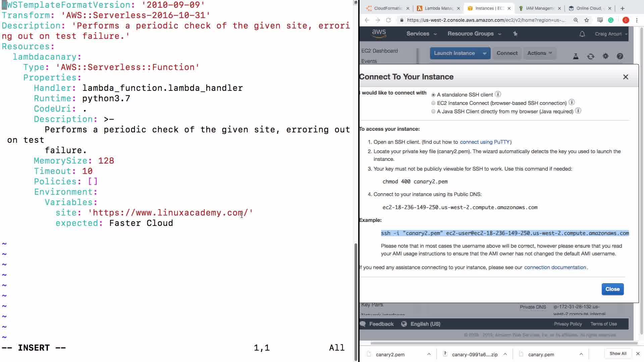The height and width of the screenshot is (362, 644).
Task: Open the EC2 help question icon
Action: click(620, 56)
